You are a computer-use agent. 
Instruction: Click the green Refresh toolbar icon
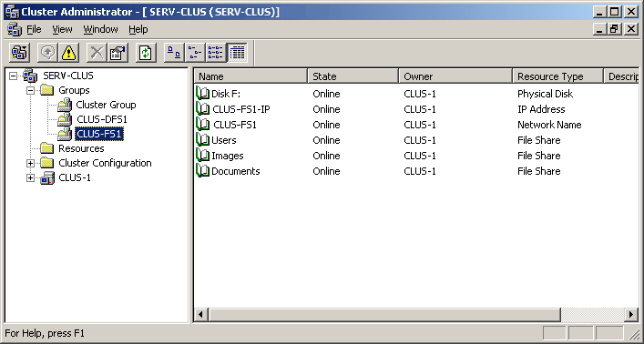[146, 53]
